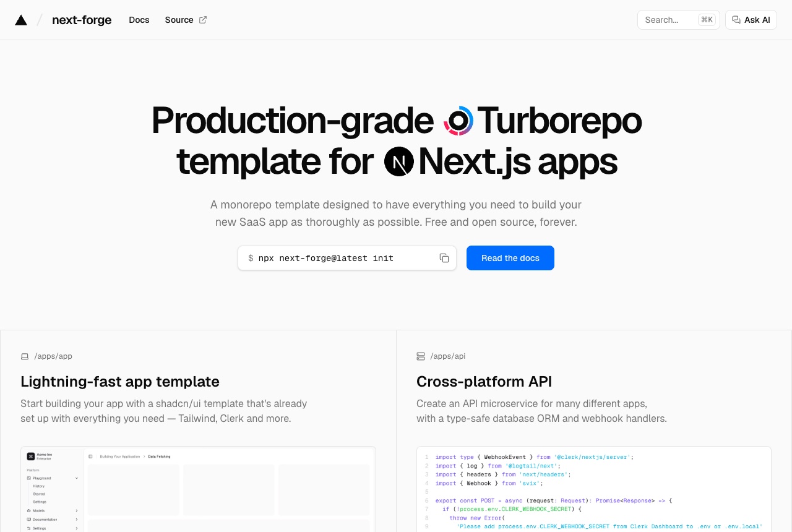Open the Source navigation link
The image size is (792, 532).
[186, 20]
